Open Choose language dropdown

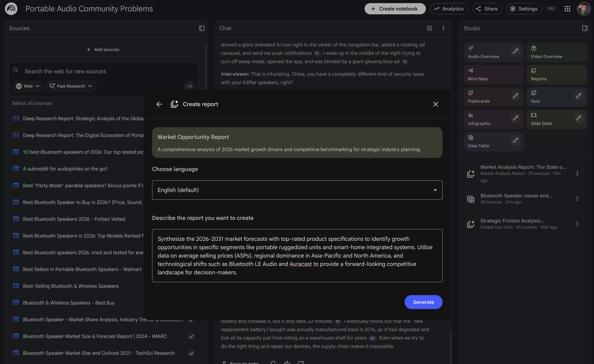pos(297,190)
